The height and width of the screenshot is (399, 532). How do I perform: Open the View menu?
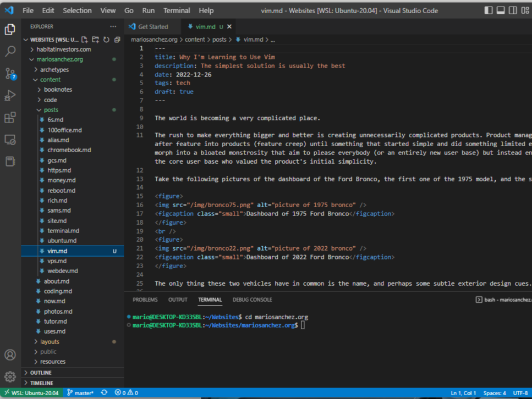click(108, 10)
